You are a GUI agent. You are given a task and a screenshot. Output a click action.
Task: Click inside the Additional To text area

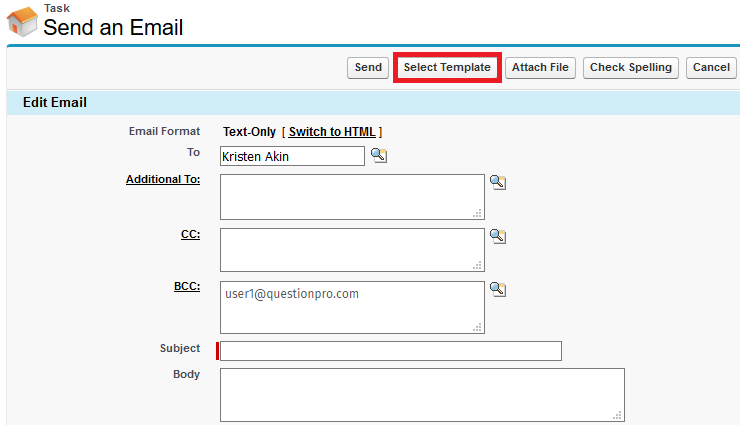[x=352, y=197]
